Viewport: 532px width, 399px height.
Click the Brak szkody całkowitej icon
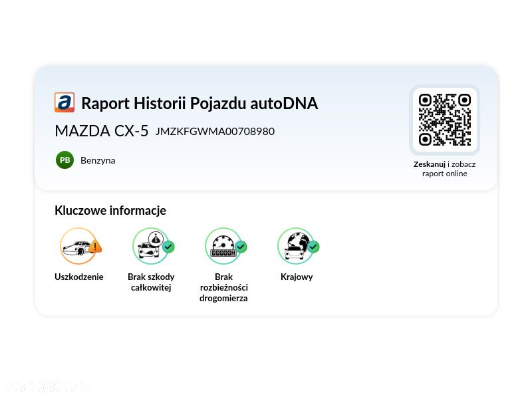(153, 246)
